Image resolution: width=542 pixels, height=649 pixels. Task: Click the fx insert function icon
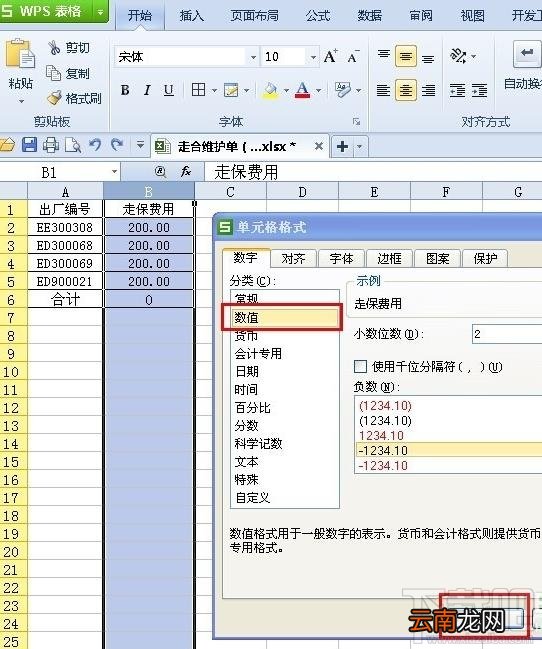[186, 171]
